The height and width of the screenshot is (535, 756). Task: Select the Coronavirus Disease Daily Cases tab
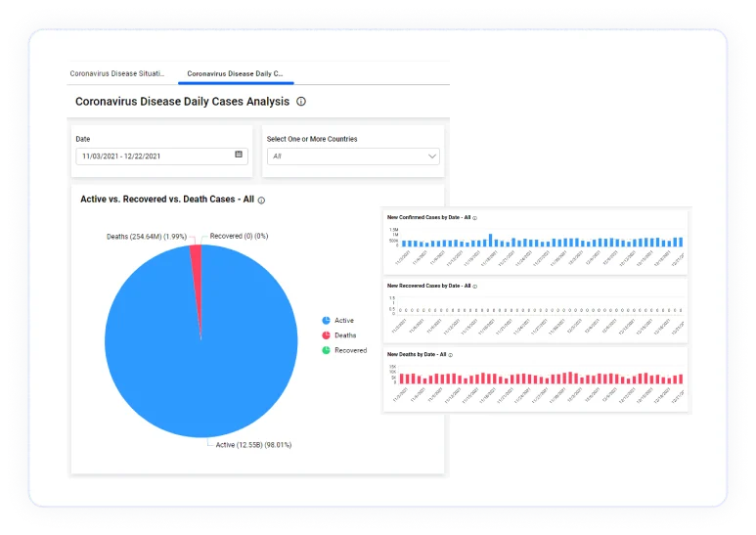click(236, 73)
